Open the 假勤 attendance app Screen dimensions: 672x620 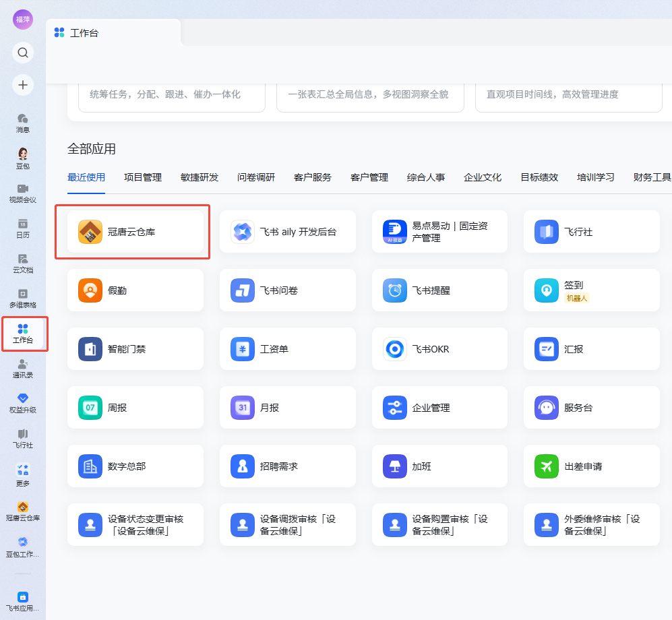click(135, 290)
